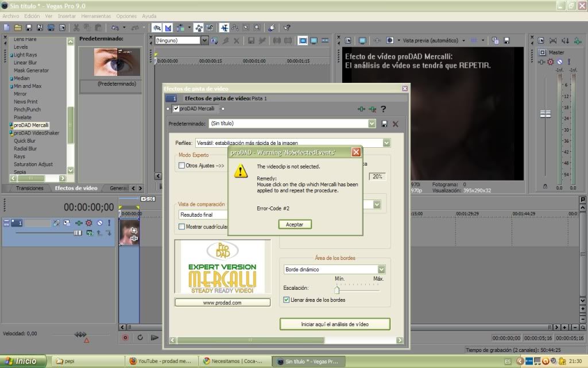The width and height of the screenshot is (588, 368).
Task: Check the Mostrar cuadrícula box
Action: [x=182, y=227]
